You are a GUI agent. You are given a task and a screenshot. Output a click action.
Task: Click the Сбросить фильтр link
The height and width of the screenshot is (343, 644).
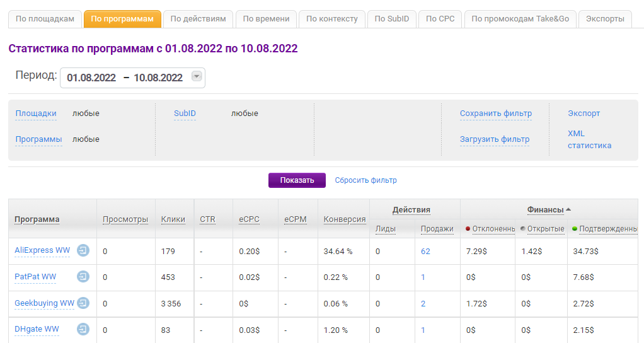click(365, 180)
